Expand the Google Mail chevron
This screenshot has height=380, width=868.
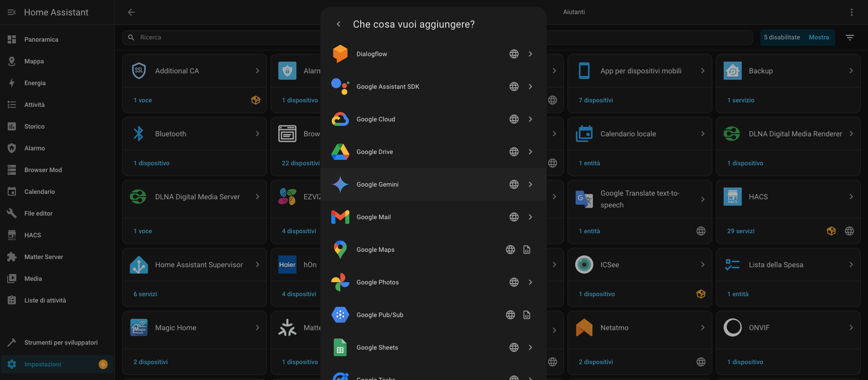[530, 217]
